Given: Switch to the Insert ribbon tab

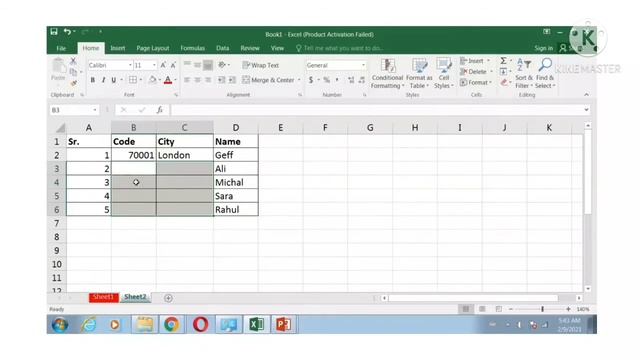Looking at the screenshot, I should click(118, 48).
